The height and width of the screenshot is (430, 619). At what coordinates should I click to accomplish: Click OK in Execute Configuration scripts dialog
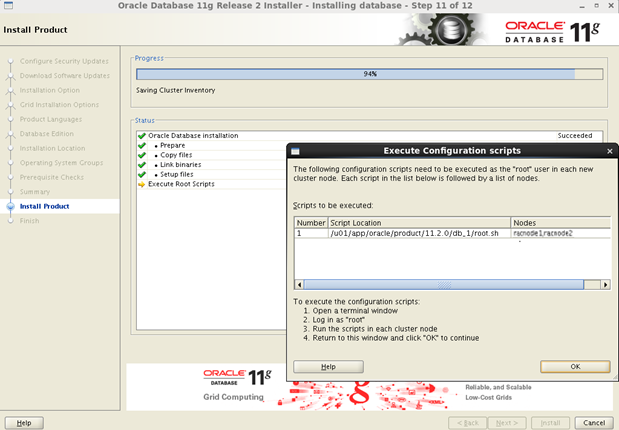coord(575,366)
